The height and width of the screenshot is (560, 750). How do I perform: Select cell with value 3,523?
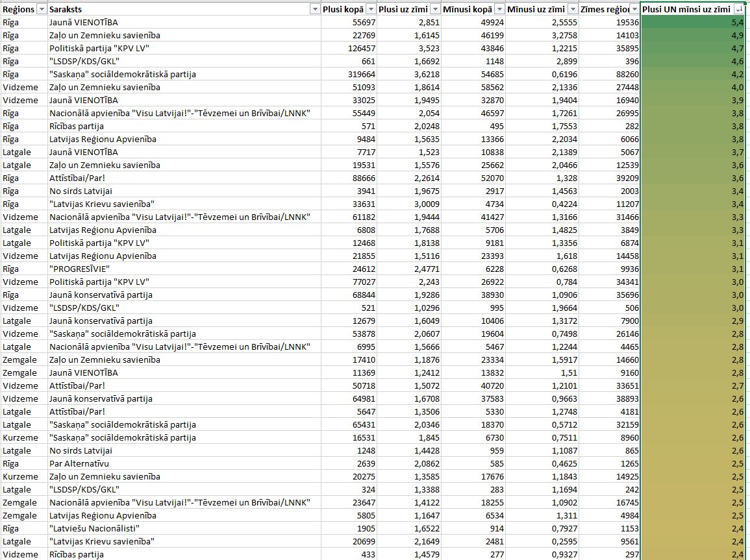pos(409,48)
